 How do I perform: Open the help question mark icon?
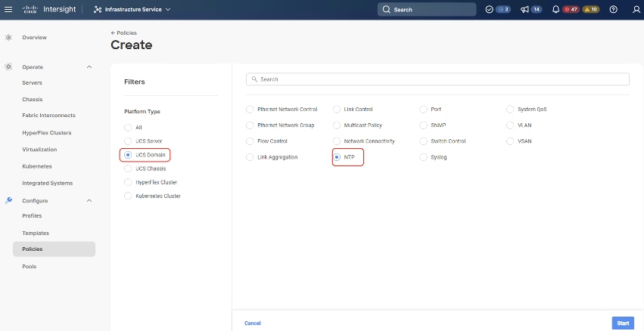pyautogui.click(x=613, y=9)
